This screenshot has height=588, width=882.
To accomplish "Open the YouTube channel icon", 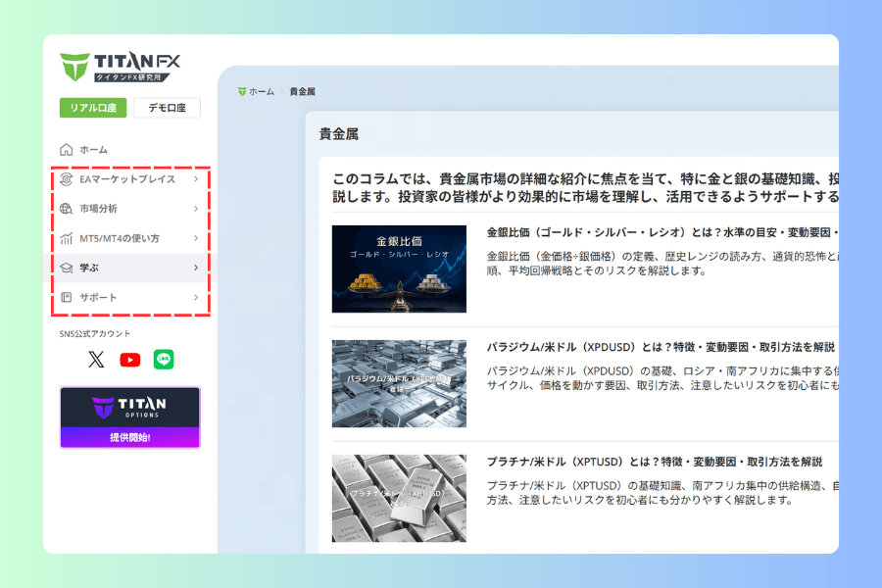I will click(130, 360).
